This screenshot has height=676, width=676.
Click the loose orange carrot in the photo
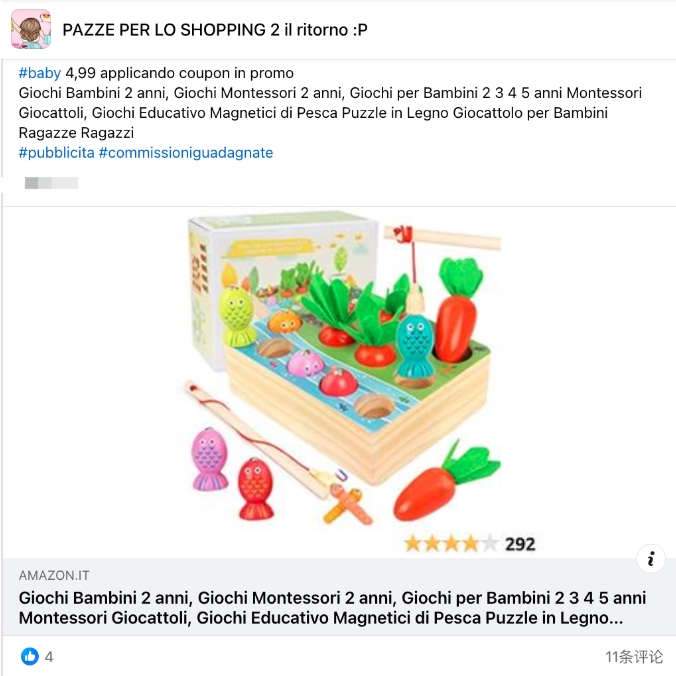(447, 482)
